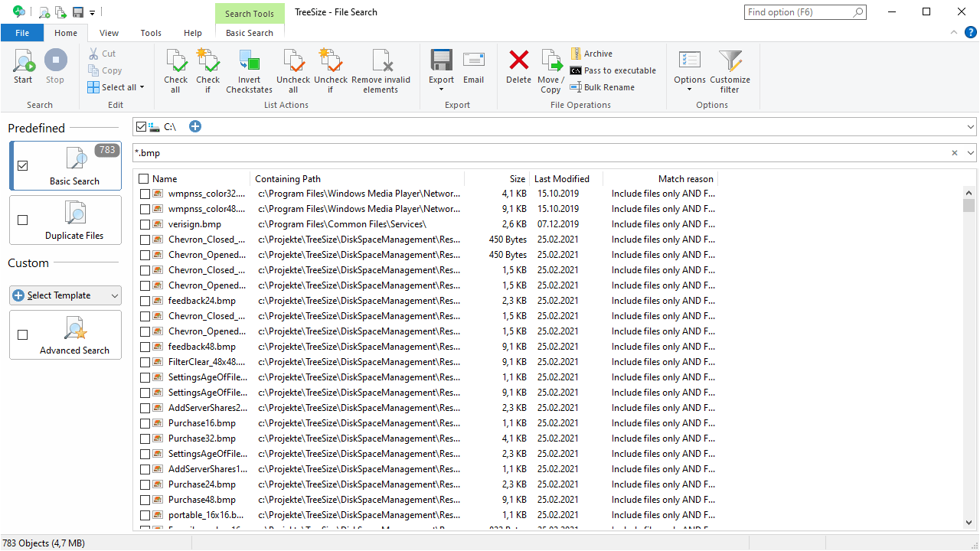The width and height of the screenshot is (980, 551).
Task: Check the FilterClear_48x48 file checkbox
Action: point(145,362)
